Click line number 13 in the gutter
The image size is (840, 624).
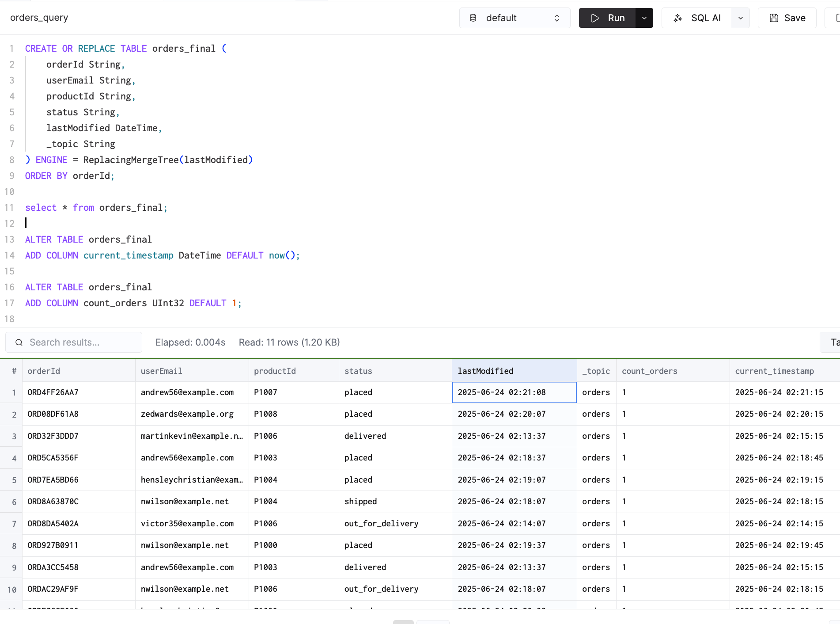click(10, 240)
